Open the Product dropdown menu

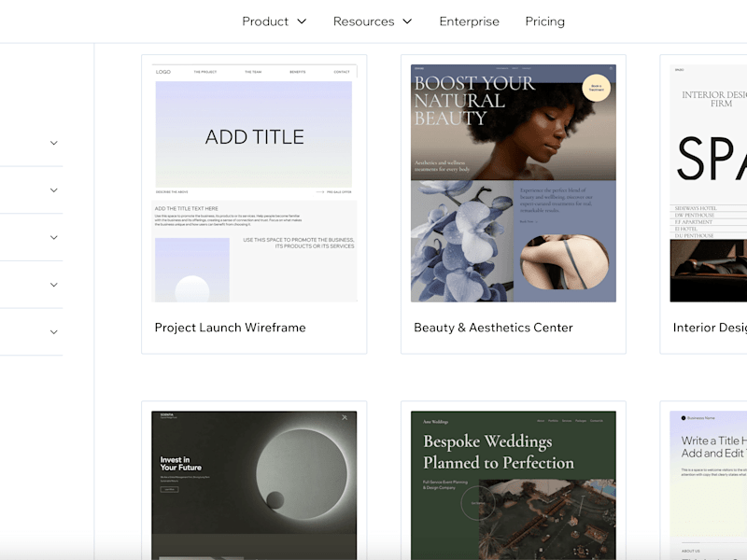(x=274, y=21)
